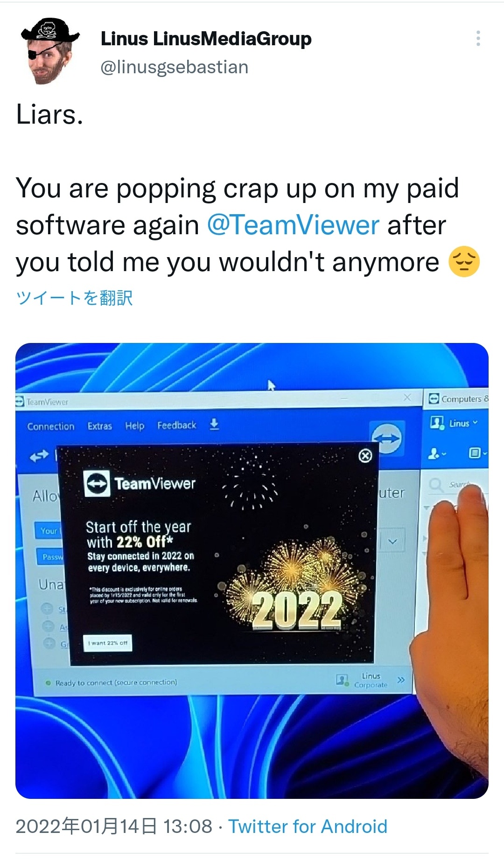The image size is (504, 860).
Task: Click the TeamViewer download arrow icon
Action: coord(214,424)
